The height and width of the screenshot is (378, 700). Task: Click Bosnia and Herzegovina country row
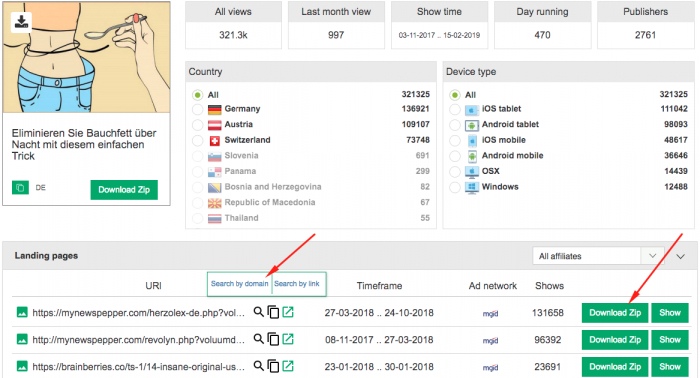[311, 187]
